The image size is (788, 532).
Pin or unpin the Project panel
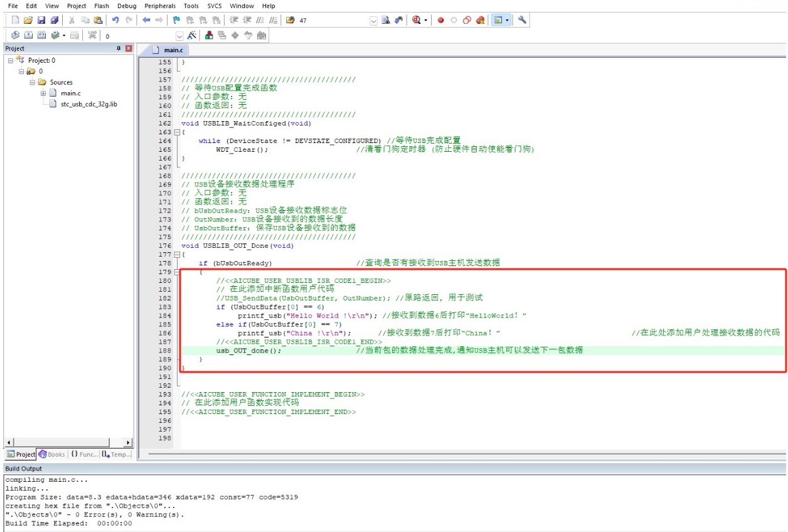pos(118,48)
